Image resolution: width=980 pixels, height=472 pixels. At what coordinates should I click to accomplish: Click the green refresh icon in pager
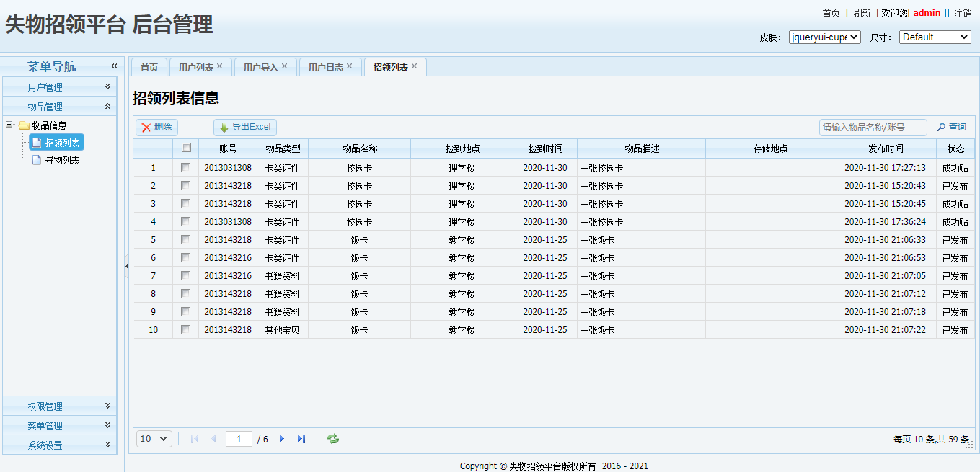click(333, 439)
